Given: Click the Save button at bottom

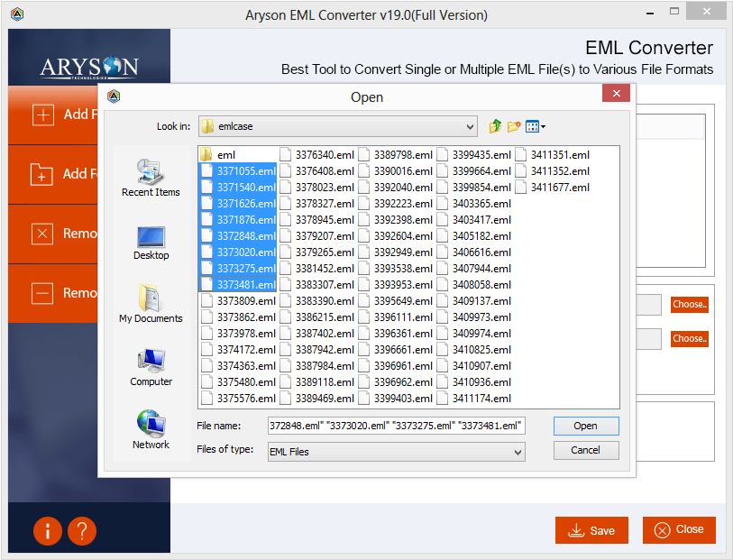Looking at the screenshot, I should coord(591,530).
